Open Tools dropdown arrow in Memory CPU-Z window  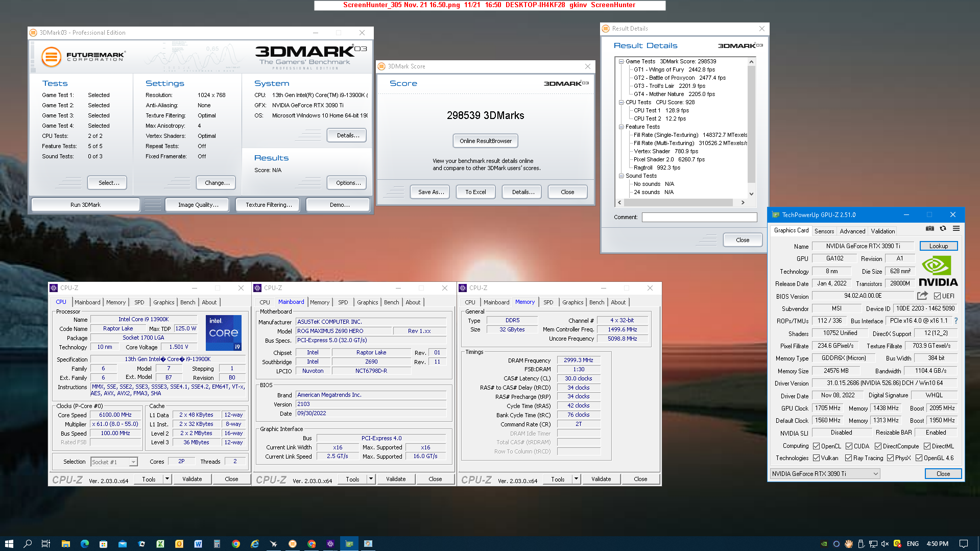click(x=576, y=479)
